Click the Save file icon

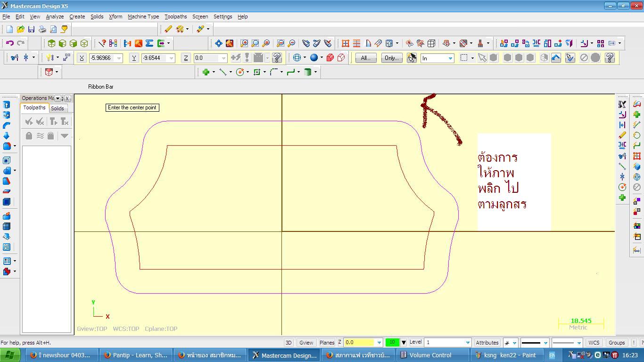tap(31, 29)
